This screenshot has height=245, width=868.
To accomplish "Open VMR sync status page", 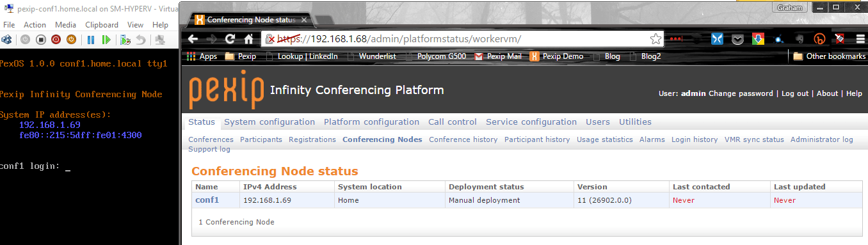I will [754, 139].
